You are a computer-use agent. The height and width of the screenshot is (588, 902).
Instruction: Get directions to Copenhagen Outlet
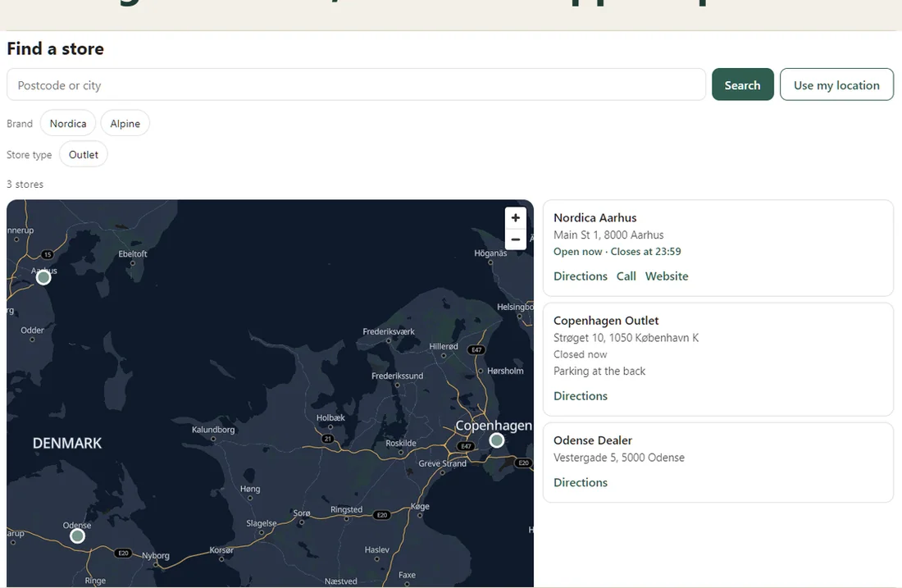(580, 396)
